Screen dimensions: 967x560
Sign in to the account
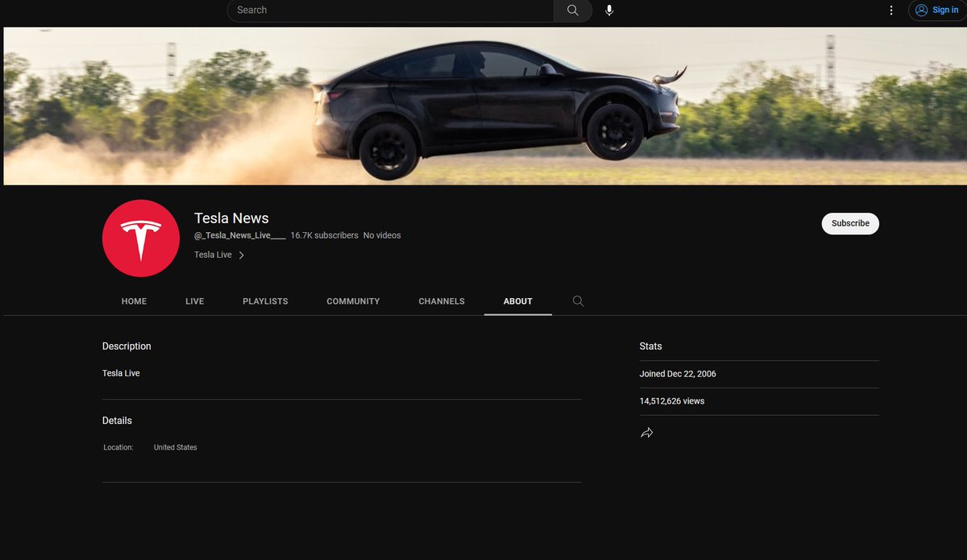click(x=936, y=10)
